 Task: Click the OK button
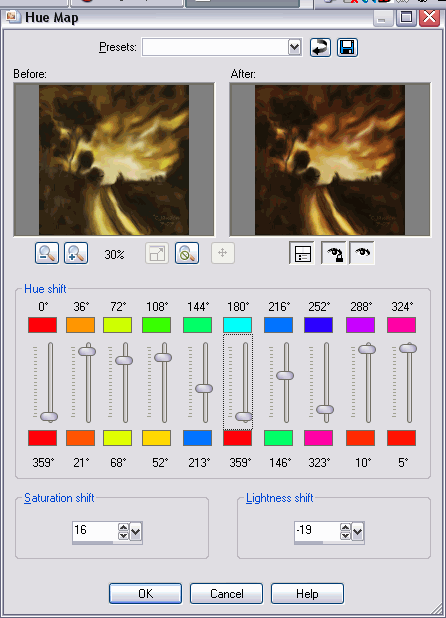coord(145,594)
